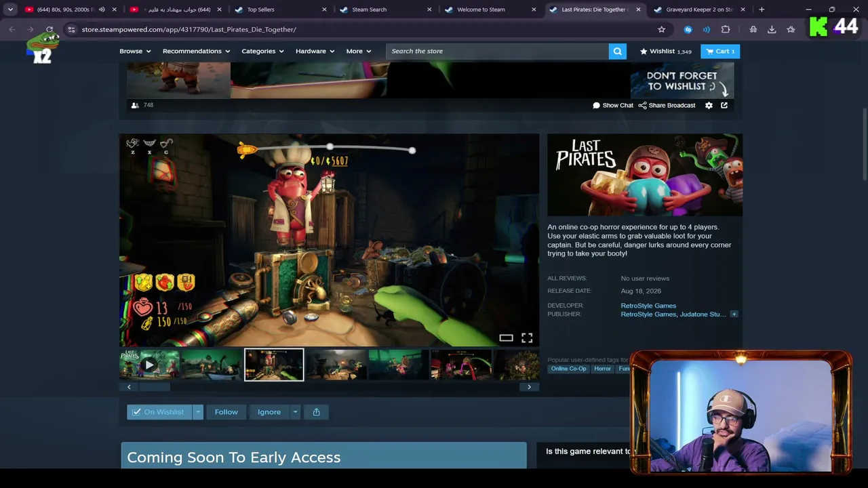The image size is (868, 488).
Task: Open the Online Co-Op tag
Action: coord(568,369)
